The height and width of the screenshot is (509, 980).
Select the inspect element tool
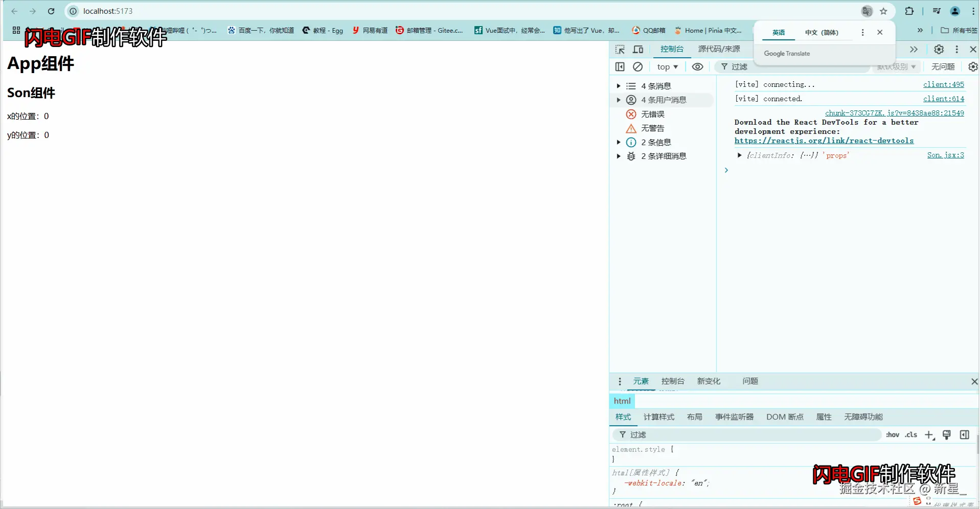[x=620, y=50]
